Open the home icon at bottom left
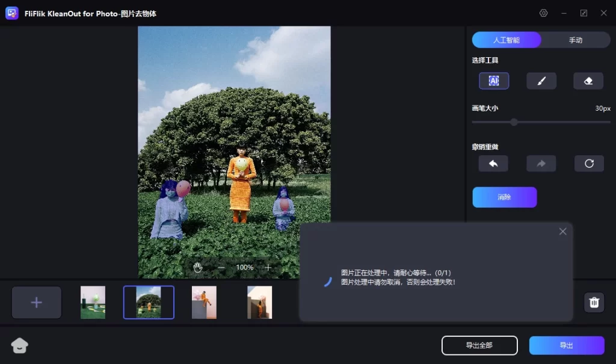Screen dimensions: 616x364 (20, 345)
